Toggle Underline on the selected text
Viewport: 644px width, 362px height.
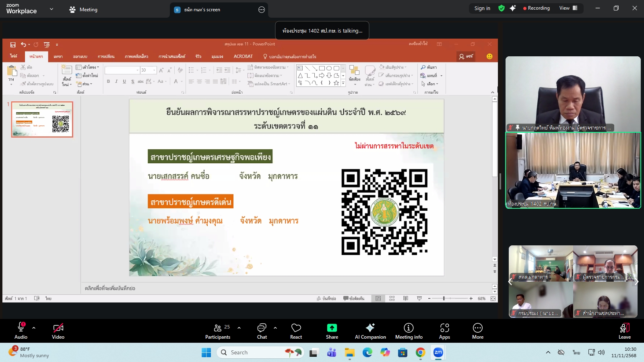124,82
